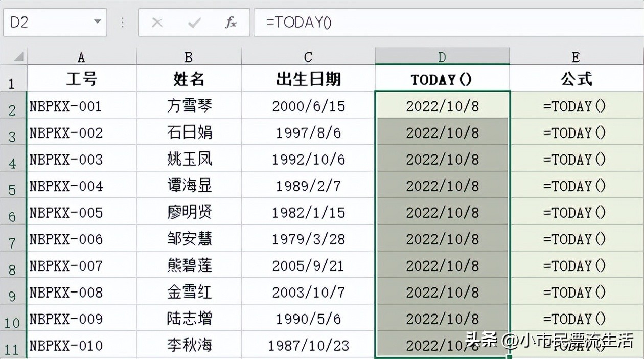The image size is (644, 359).
Task: Click the fill handle at selection corner
Action: tap(510, 356)
